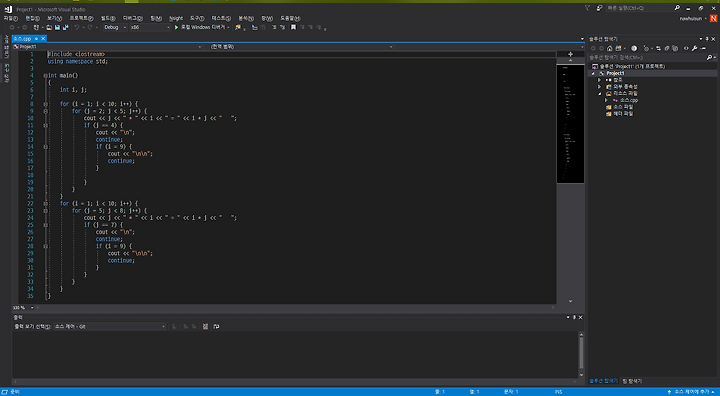This screenshot has height=396, width=720.
Task: Collapse the first outer for loop fold marker
Action: click(x=45, y=104)
